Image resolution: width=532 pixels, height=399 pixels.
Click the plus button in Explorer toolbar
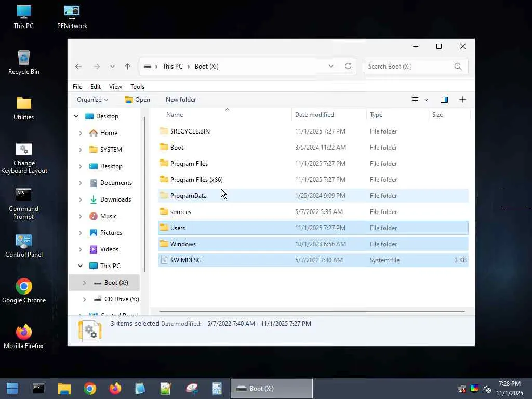coord(462,100)
